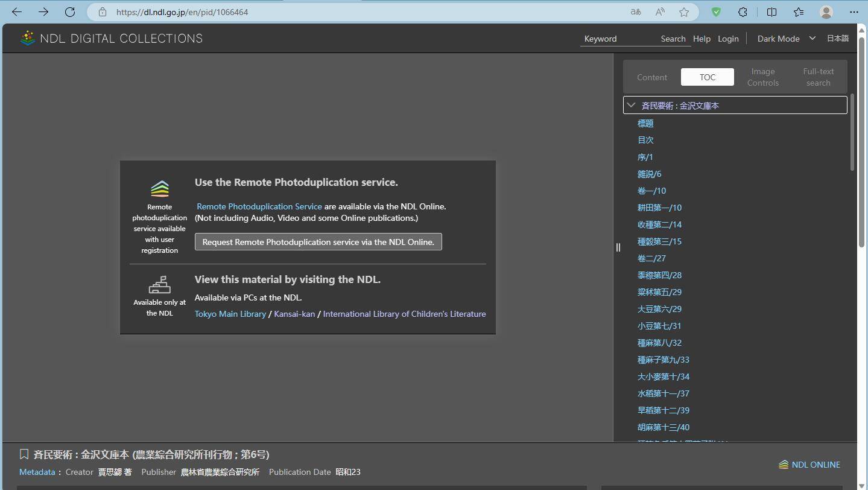Open Tokyo Main Library link
The width and height of the screenshot is (868, 490).
pos(230,314)
